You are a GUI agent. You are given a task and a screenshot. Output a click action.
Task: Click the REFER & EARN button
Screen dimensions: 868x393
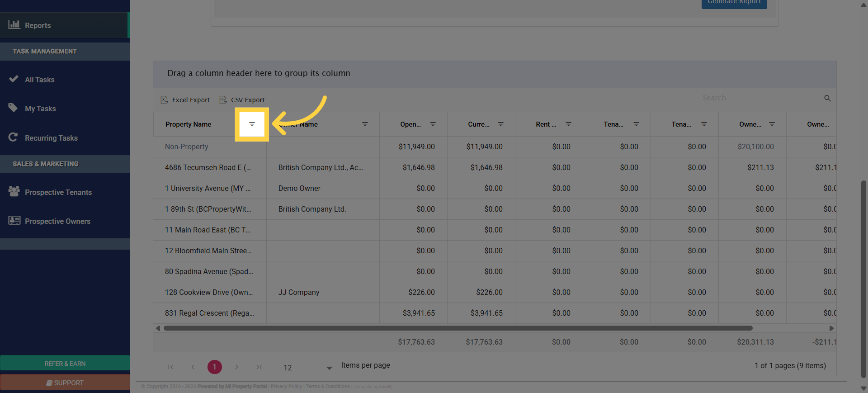(x=65, y=364)
